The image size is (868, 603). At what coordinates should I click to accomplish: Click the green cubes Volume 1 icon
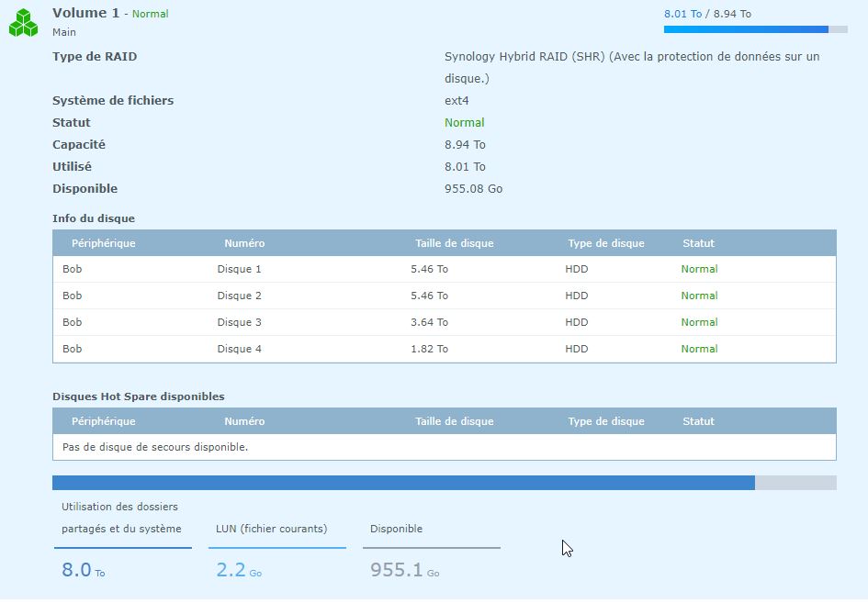point(23,23)
